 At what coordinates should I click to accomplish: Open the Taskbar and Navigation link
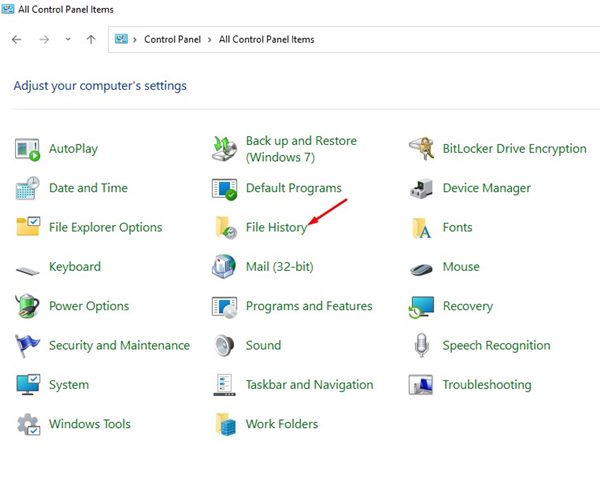309,385
